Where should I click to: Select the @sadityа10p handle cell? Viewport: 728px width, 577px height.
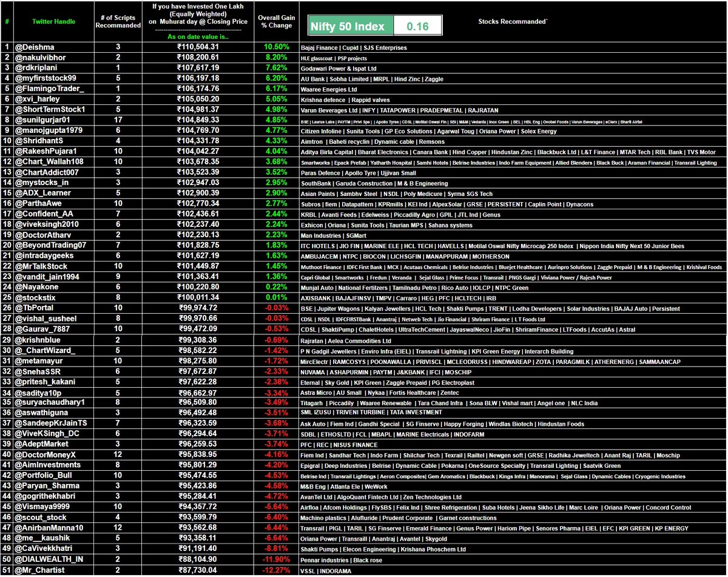coord(53,391)
